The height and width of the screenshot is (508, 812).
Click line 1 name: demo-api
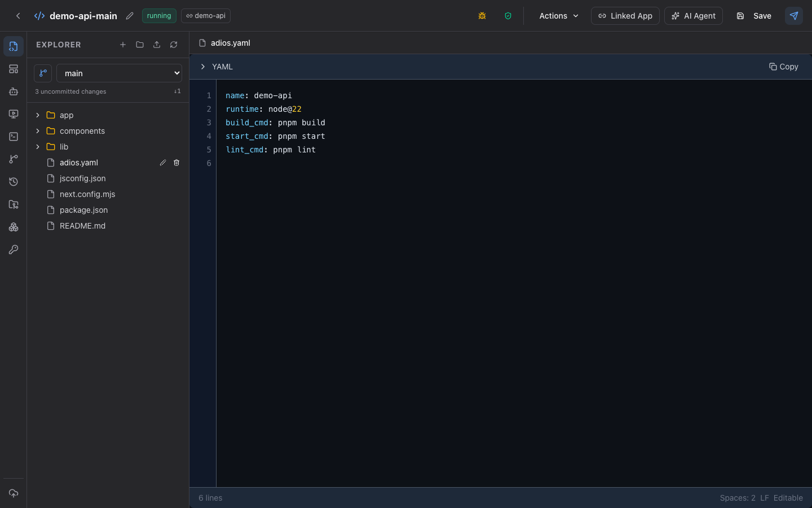(259, 95)
